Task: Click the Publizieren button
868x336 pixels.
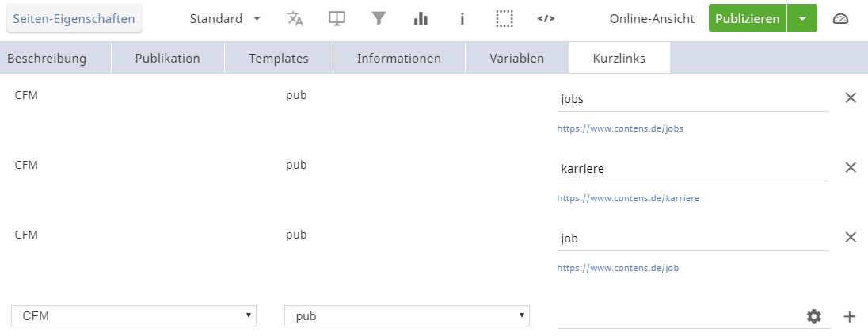Action: click(747, 19)
